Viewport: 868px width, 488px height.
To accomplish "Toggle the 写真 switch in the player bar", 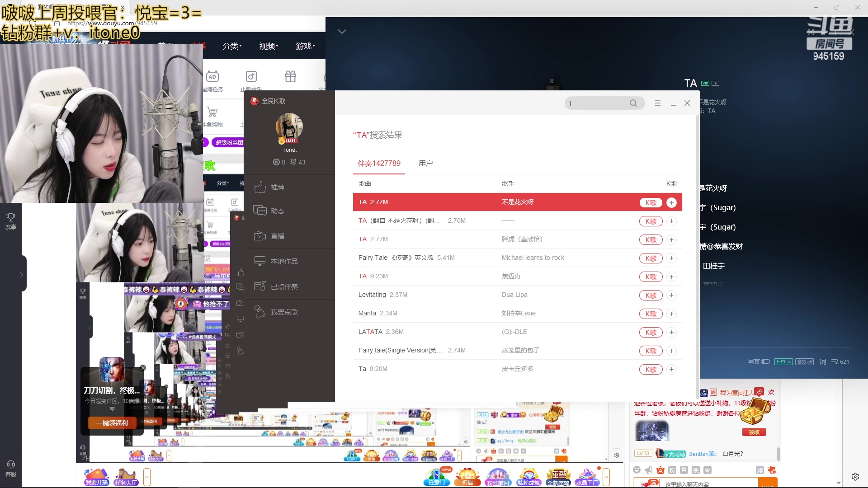I will click(765, 361).
